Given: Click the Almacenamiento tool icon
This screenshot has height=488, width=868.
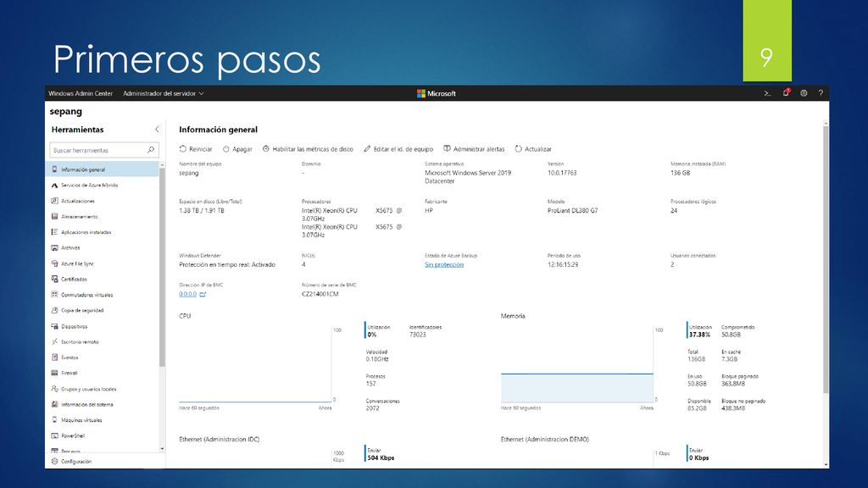Looking at the screenshot, I should click(54, 216).
